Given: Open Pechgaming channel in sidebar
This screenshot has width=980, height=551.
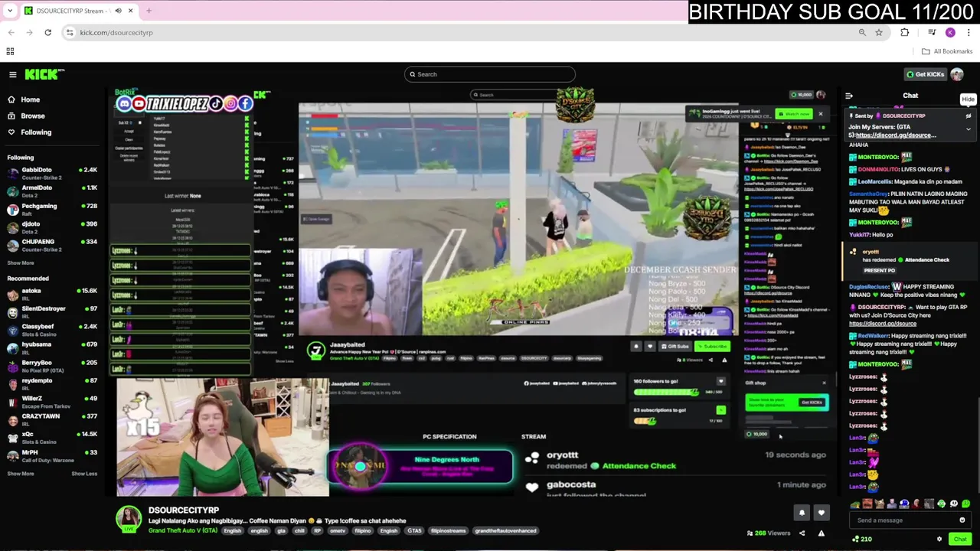Looking at the screenshot, I should click(x=52, y=209).
